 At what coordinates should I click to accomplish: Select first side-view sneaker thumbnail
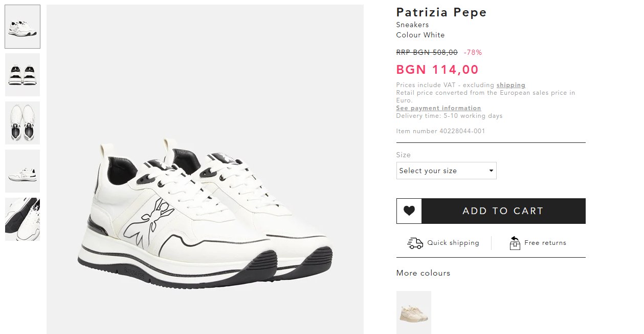coord(23,27)
